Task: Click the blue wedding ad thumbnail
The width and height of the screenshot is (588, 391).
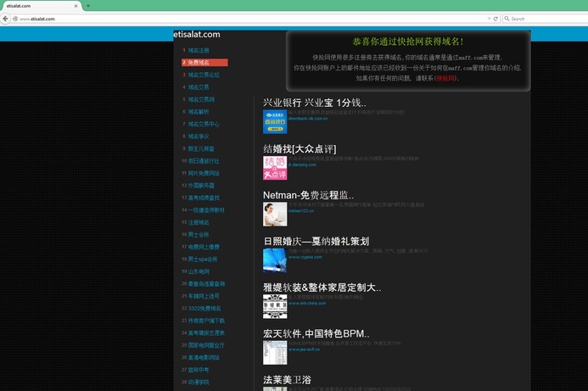Action: coord(275,260)
